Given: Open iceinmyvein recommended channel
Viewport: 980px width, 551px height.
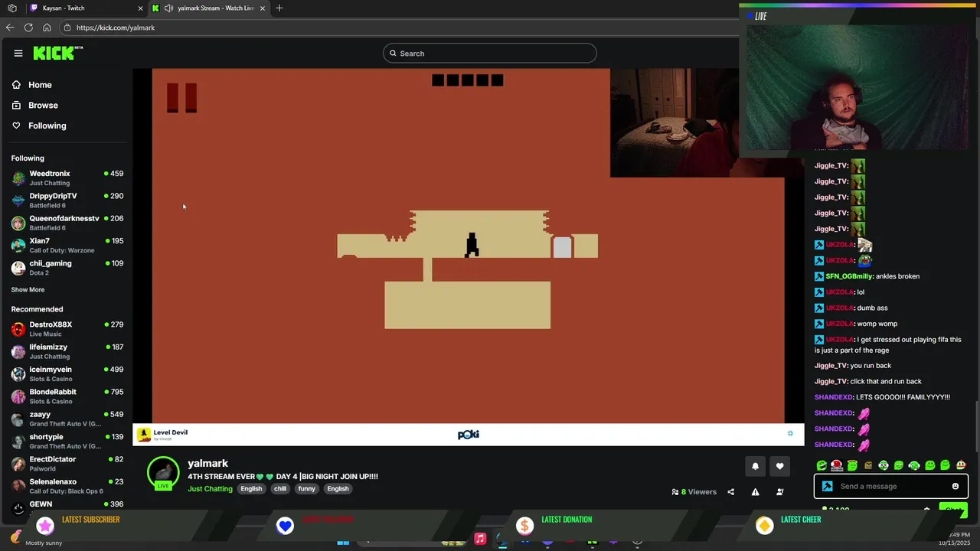Looking at the screenshot, I should pos(67,373).
